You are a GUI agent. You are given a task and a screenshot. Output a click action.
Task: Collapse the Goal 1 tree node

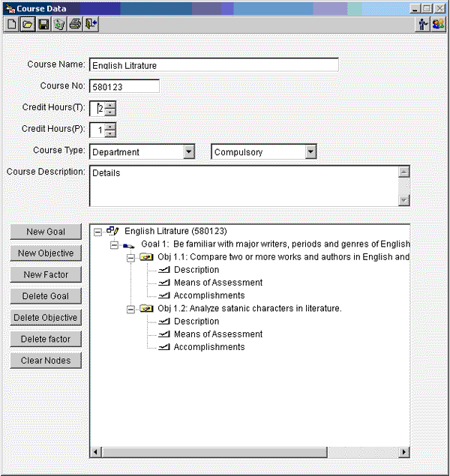pyautogui.click(x=114, y=245)
